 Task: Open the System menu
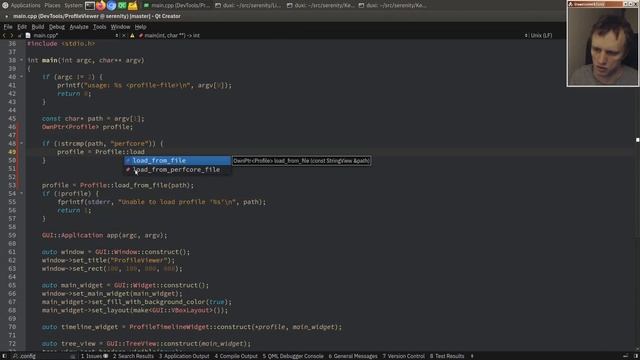pos(73,6)
